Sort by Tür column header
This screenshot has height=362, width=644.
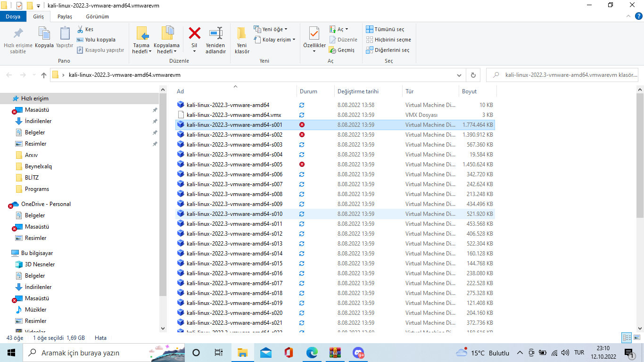point(430,91)
